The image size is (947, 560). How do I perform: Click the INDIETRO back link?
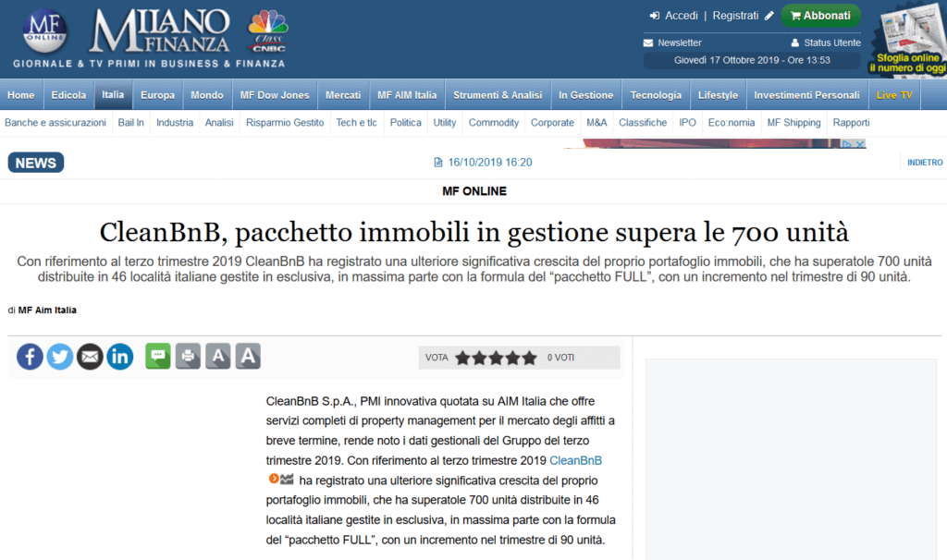click(925, 163)
